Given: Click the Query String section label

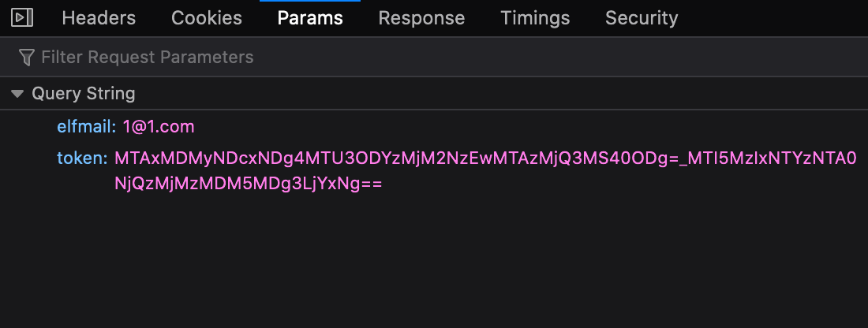Looking at the screenshot, I should (83, 94).
